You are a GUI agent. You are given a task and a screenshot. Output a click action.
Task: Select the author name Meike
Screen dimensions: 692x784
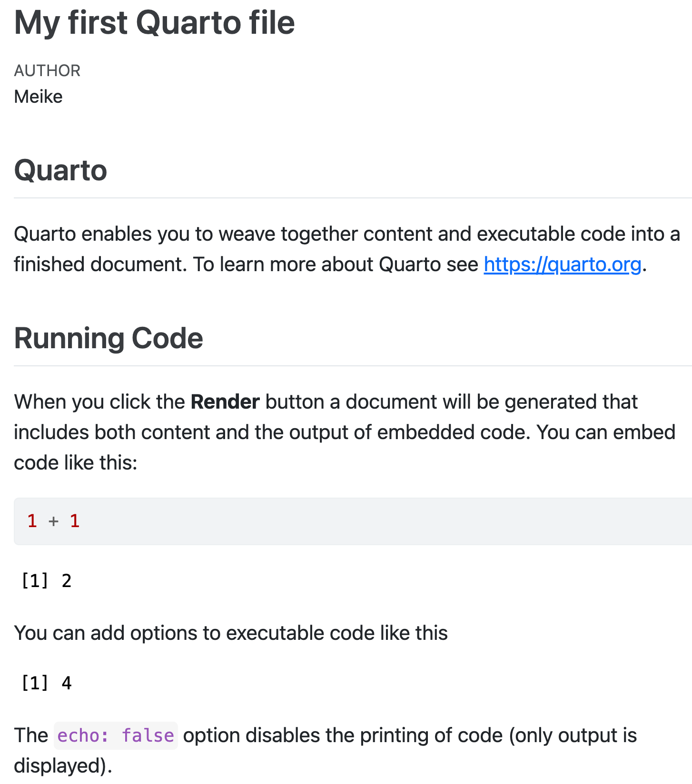coord(38,97)
